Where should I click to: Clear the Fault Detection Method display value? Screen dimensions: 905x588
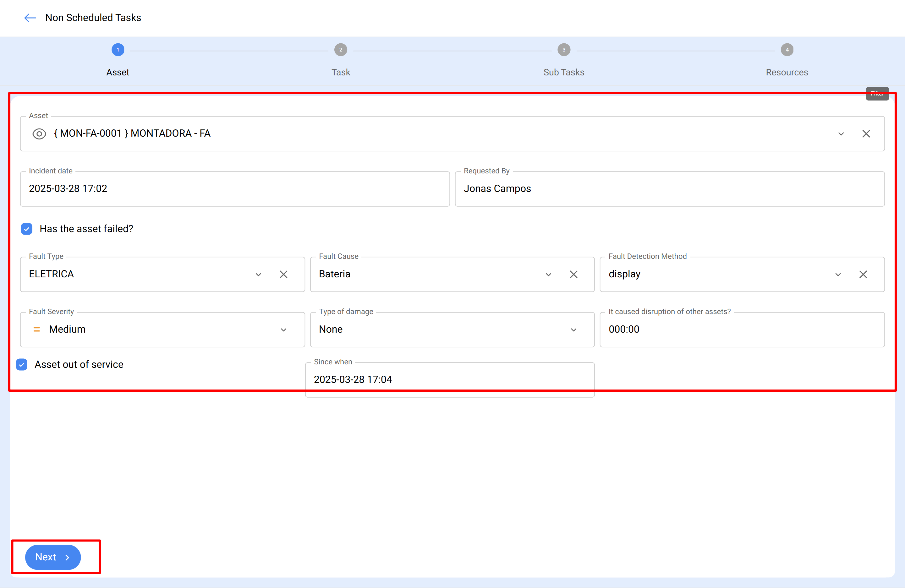[863, 275]
